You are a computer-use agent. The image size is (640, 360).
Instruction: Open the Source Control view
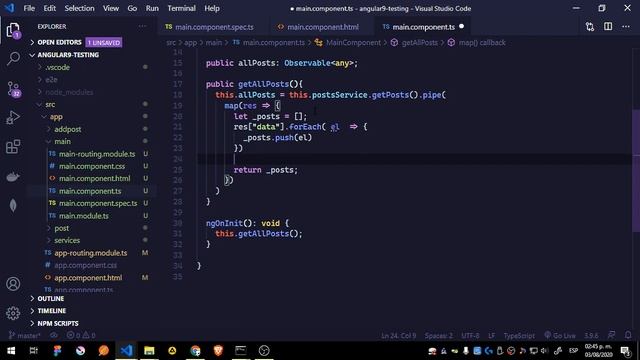click(13, 89)
